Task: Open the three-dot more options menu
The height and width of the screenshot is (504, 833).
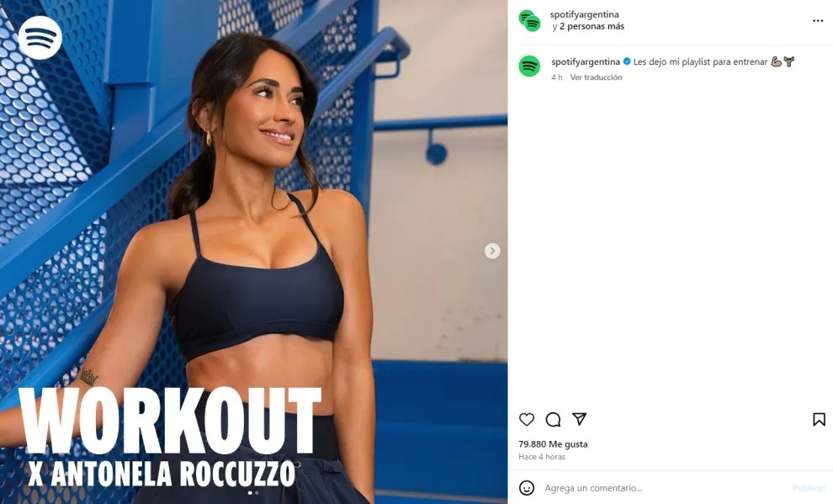Action: [x=818, y=21]
